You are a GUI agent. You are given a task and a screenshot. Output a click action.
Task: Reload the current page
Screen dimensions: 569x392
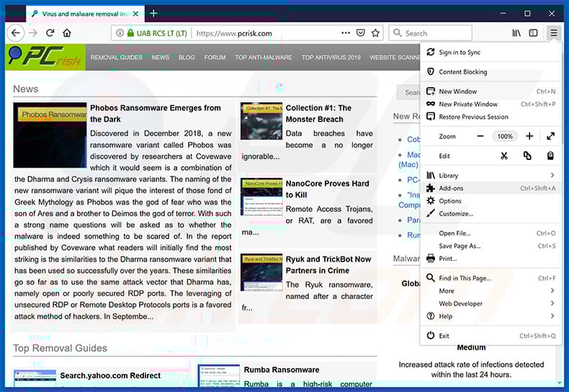[x=50, y=33]
